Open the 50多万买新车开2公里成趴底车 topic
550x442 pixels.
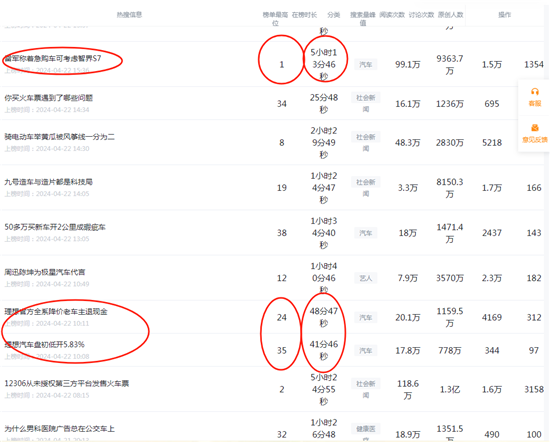[55, 227]
